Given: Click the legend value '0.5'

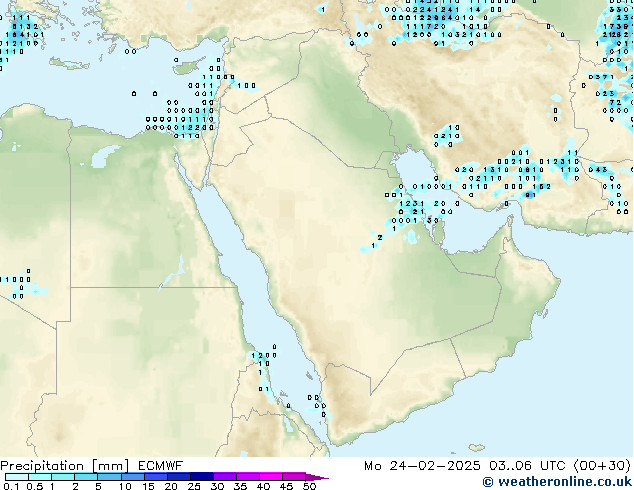Looking at the screenshot, I should pyautogui.click(x=35, y=486).
